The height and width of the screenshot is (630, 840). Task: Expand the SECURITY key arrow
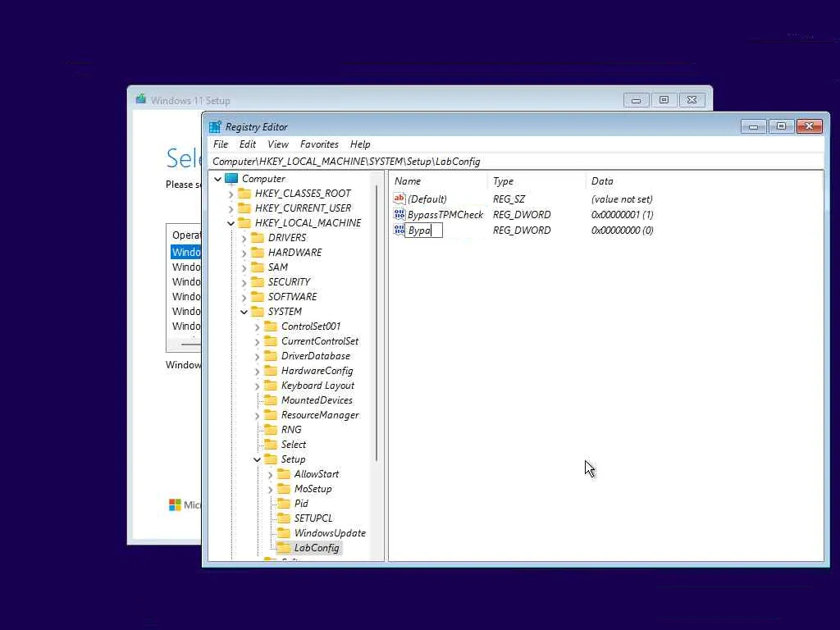click(244, 282)
